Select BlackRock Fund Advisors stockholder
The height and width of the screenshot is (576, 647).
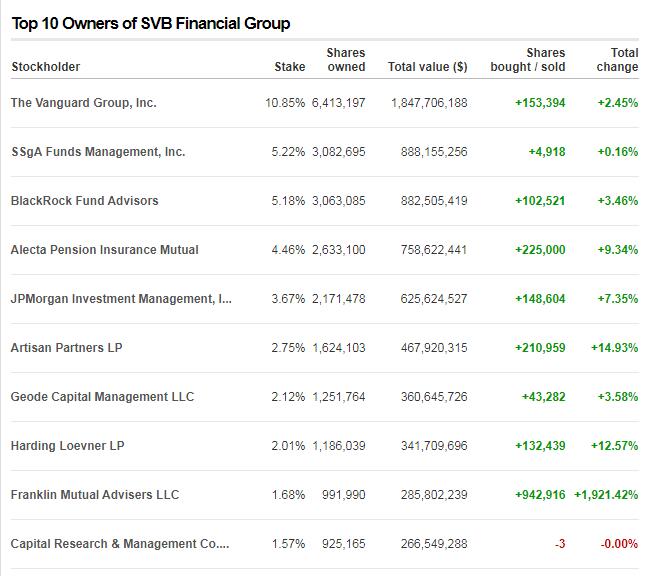click(x=85, y=201)
